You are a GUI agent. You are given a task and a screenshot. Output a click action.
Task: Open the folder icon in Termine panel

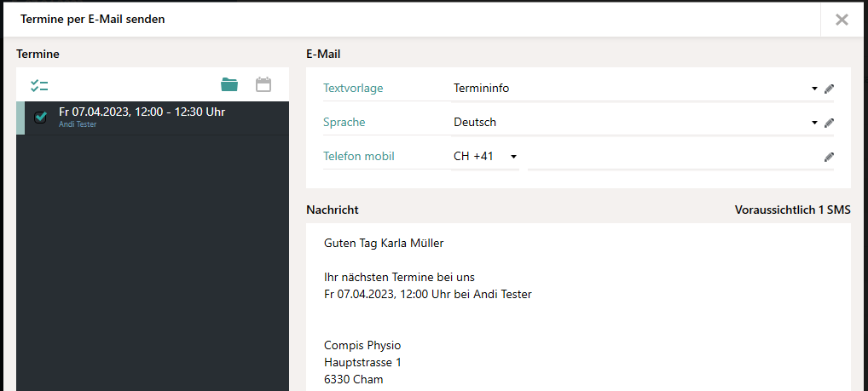229,84
